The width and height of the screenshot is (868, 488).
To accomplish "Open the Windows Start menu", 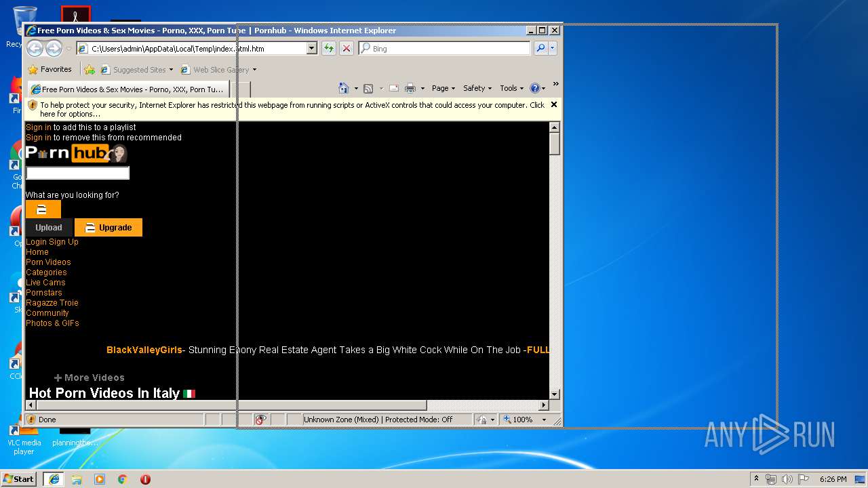I will 19,479.
